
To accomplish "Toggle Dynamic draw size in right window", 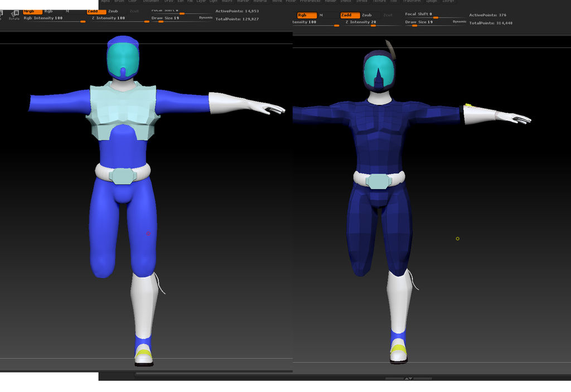I will tap(459, 22).
